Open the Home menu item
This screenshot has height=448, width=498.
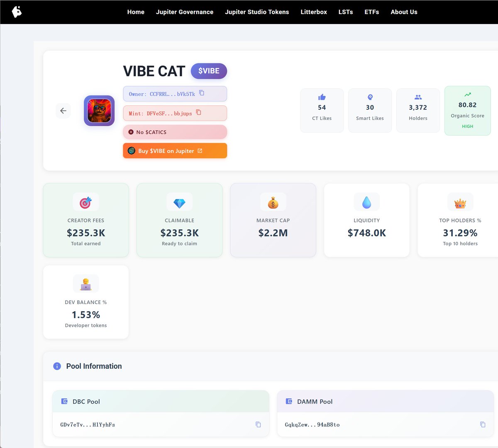[x=136, y=12]
